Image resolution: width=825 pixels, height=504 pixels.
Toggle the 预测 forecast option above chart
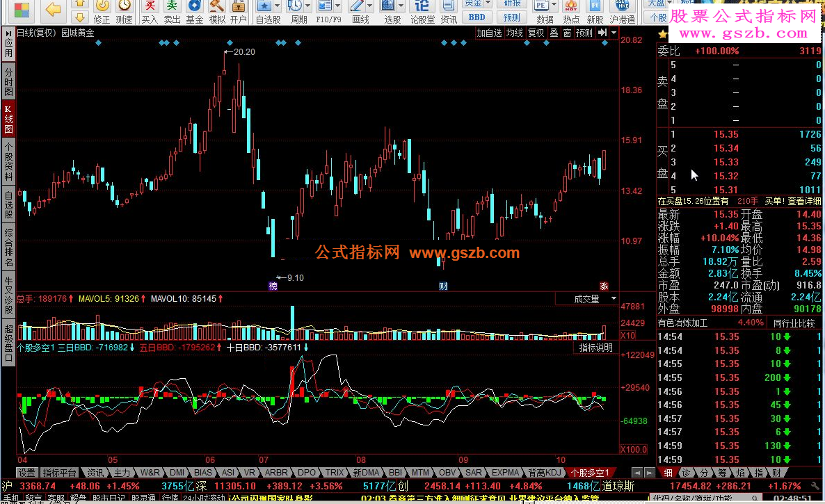coord(584,33)
